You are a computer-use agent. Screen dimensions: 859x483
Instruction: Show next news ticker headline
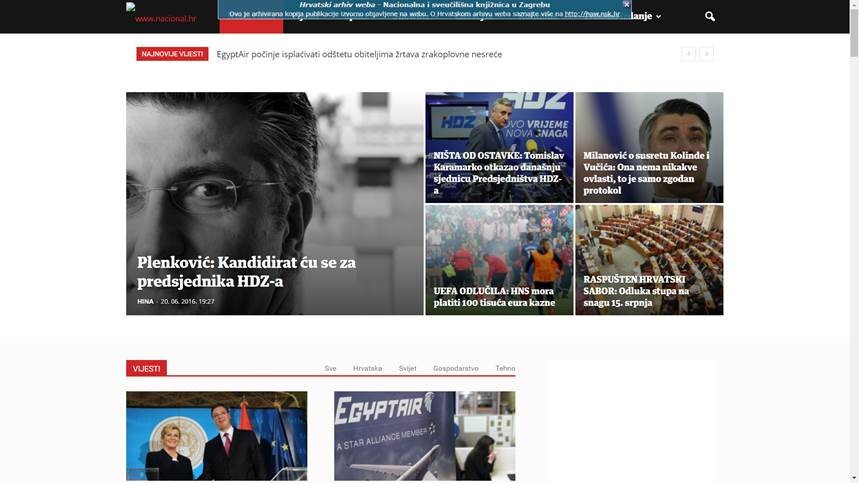pos(706,54)
